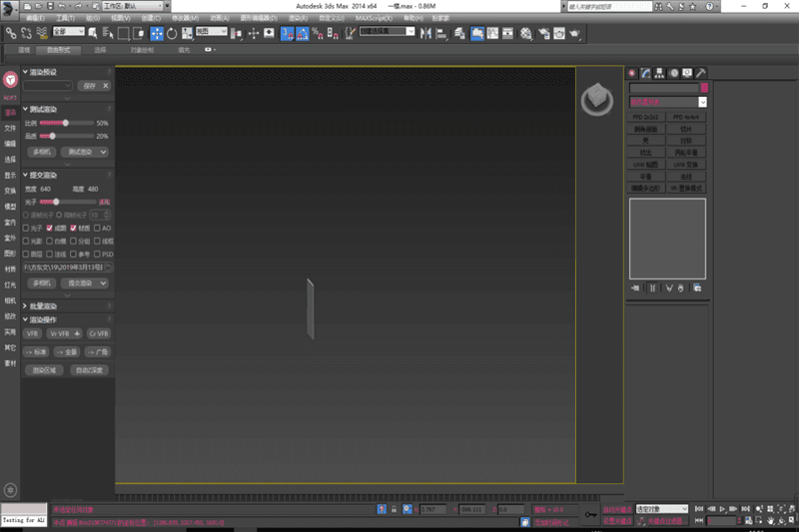
Task: Toggle the 成图 checkbox
Action: [x=51, y=228]
